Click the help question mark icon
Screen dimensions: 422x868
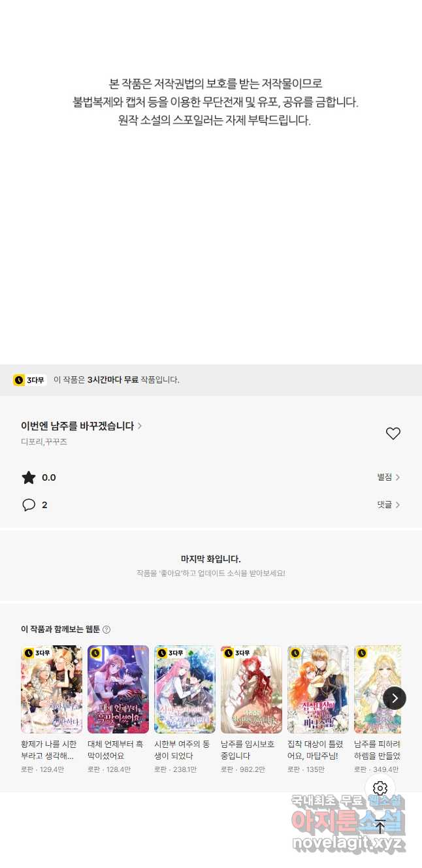point(106,630)
